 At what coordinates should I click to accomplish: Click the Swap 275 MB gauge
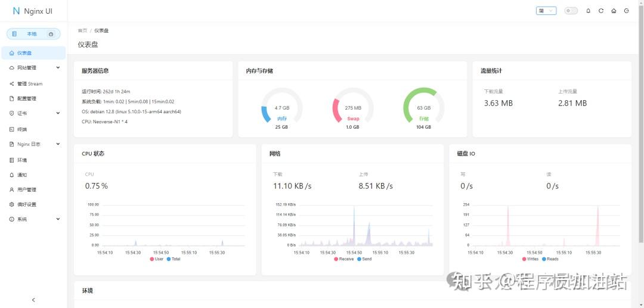click(x=353, y=108)
